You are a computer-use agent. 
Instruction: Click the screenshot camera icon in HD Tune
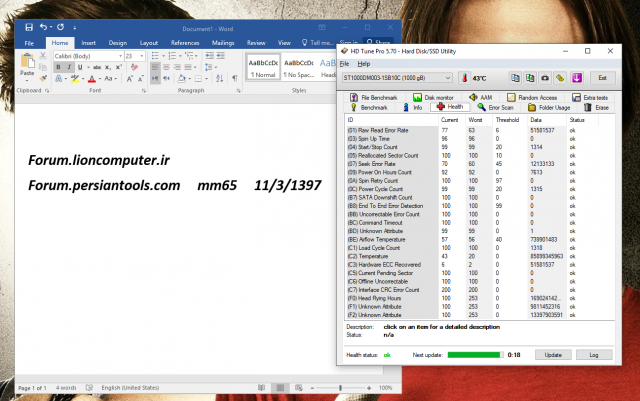(545, 77)
